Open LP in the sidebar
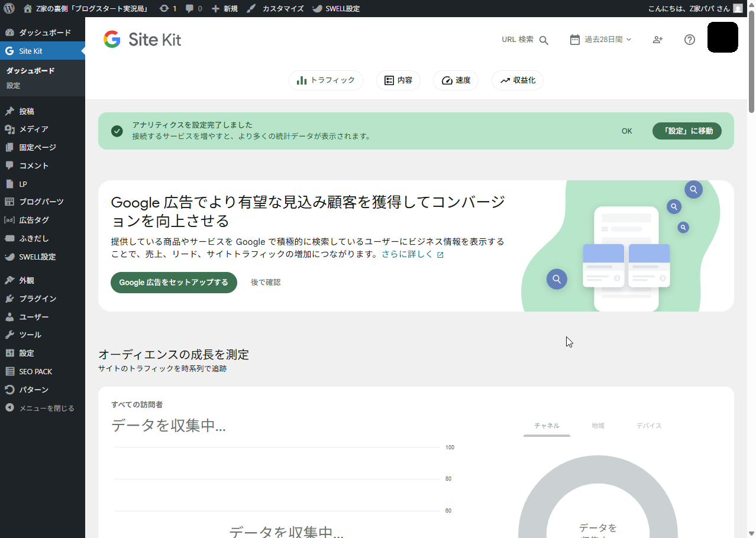Screen dimensions: 756x538 pos(43,184)
